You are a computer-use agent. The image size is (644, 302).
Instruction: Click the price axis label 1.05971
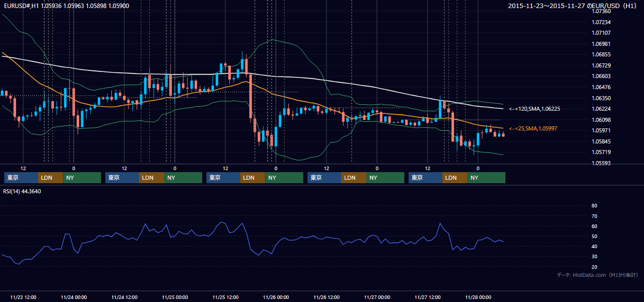tap(601, 130)
